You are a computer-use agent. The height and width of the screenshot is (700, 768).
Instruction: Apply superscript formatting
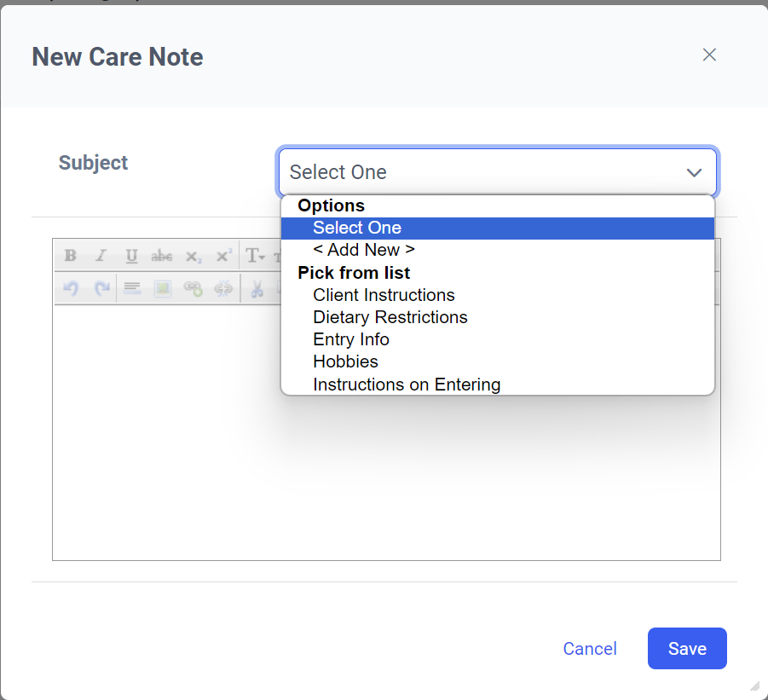(223, 255)
